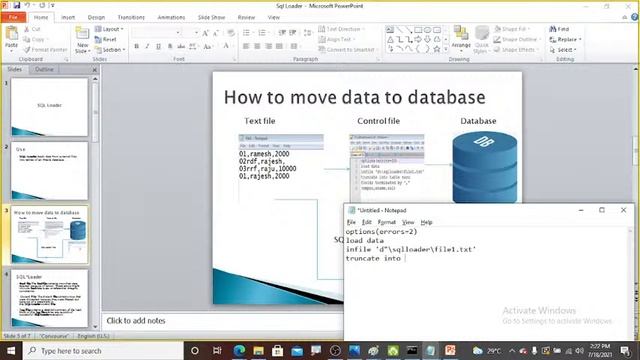Click the Windows Start button
This screenshot has height=360, width=640.
point(11,351)
